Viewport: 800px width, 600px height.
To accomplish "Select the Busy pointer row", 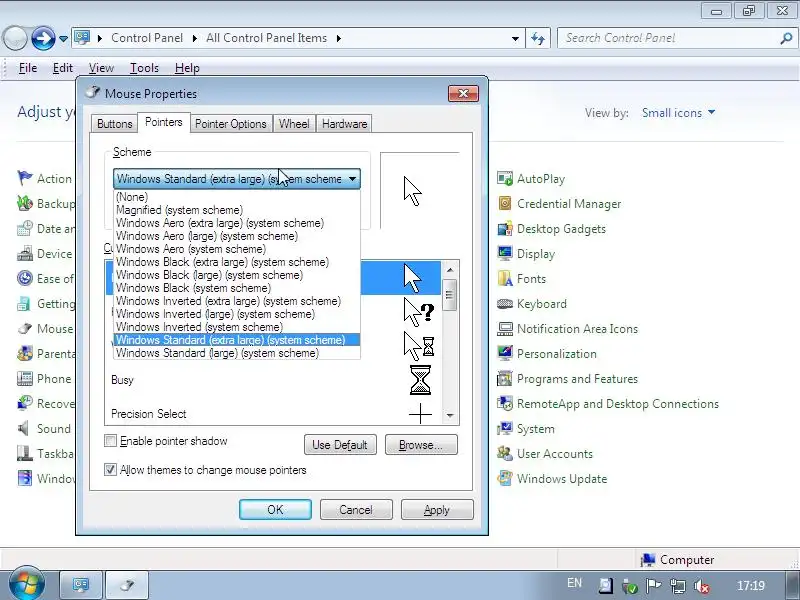I will 273,380.
